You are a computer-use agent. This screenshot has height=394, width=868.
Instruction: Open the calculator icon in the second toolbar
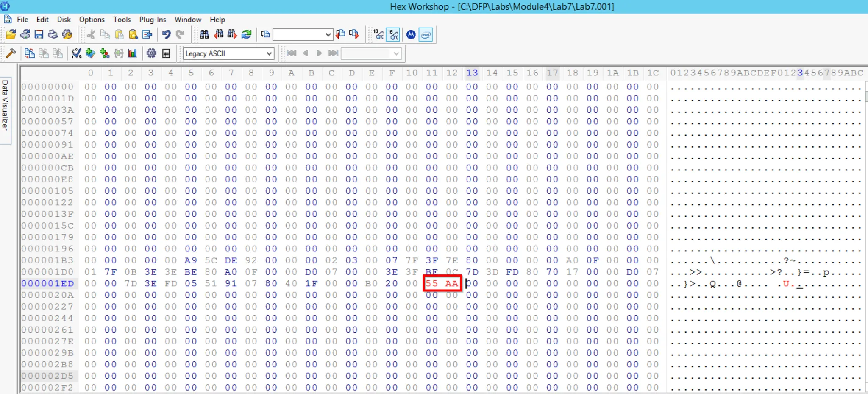tap(166, 53)
